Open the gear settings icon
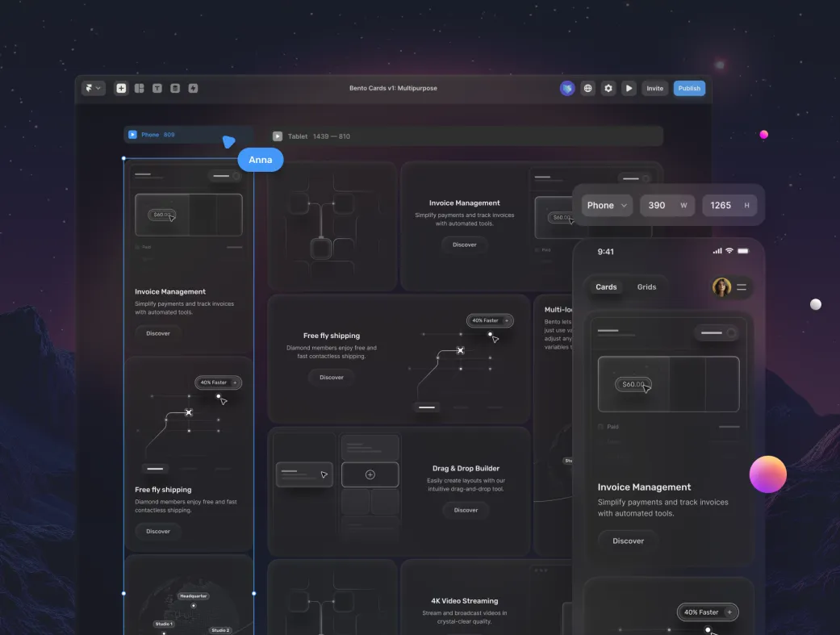Viewport: 840px width, 635px height. click(608, 88)
